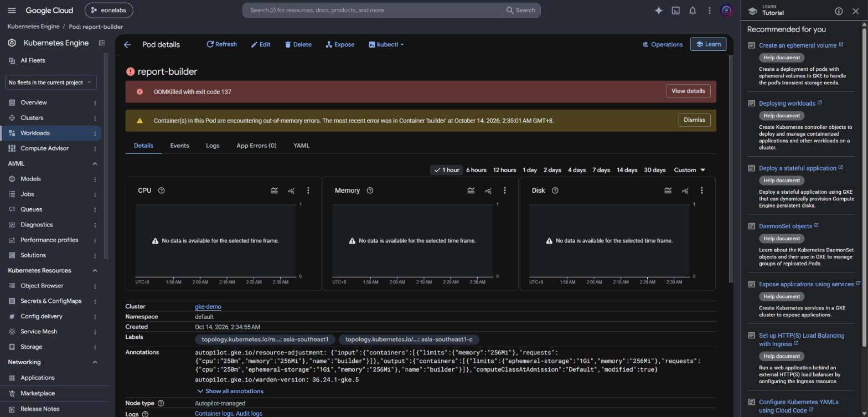
Task: Select the 7 days time range
Action: pyautogui.click(x=601, y=170)
